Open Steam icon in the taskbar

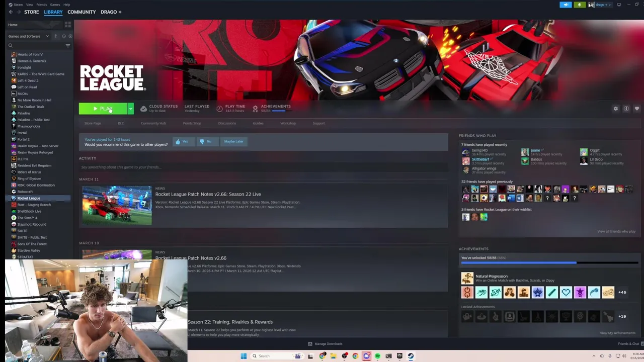tap(411, 356)
